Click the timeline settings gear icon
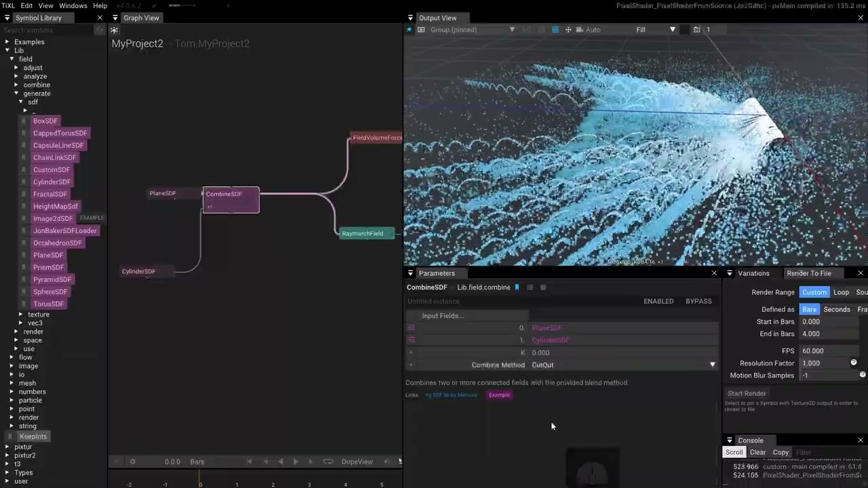 coord(133,462)
